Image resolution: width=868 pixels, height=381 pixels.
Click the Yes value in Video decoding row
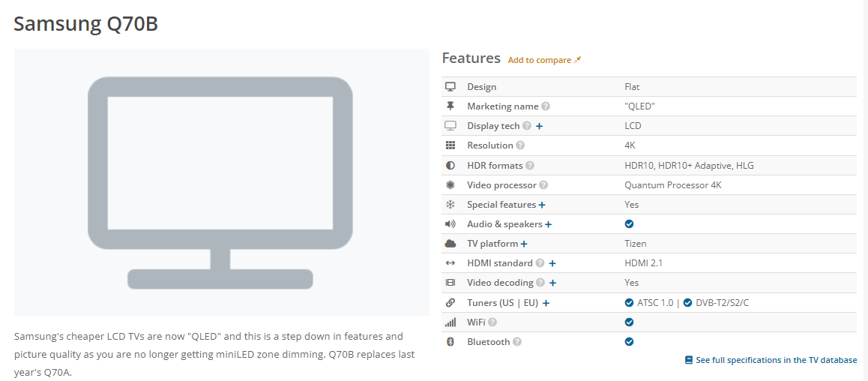coord(632,283)
